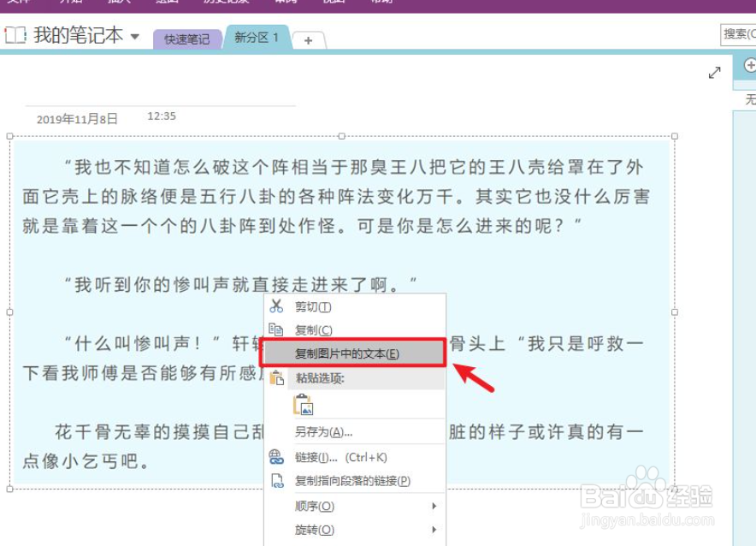Screen dimensions: 756x546
Task: Click the chain link icon beside 链接(I)
Action: pos(276,457)
